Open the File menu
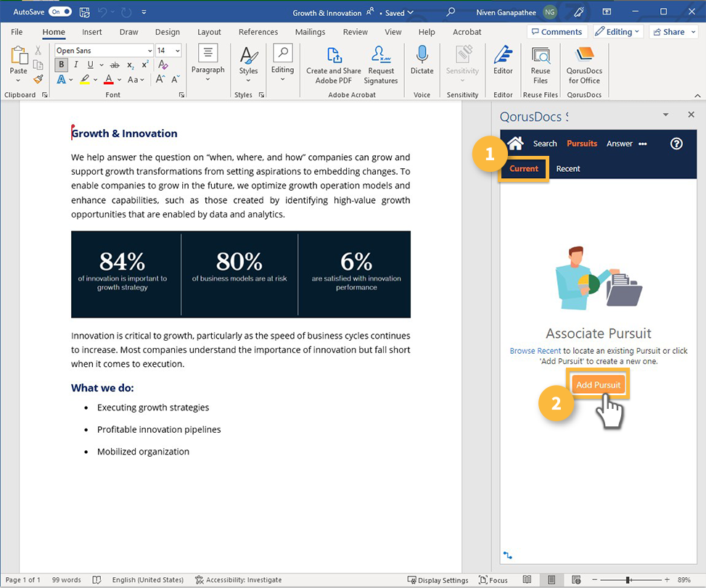This screenshot has width=706, height=588. click(17, 32)
